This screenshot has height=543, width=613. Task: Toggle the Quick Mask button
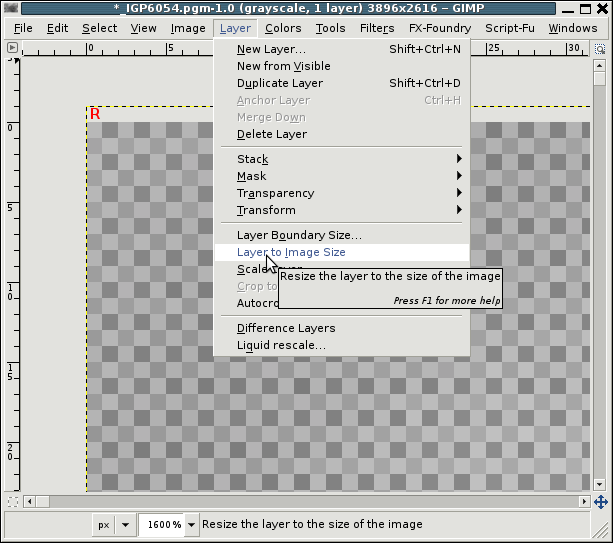(13, 502)
